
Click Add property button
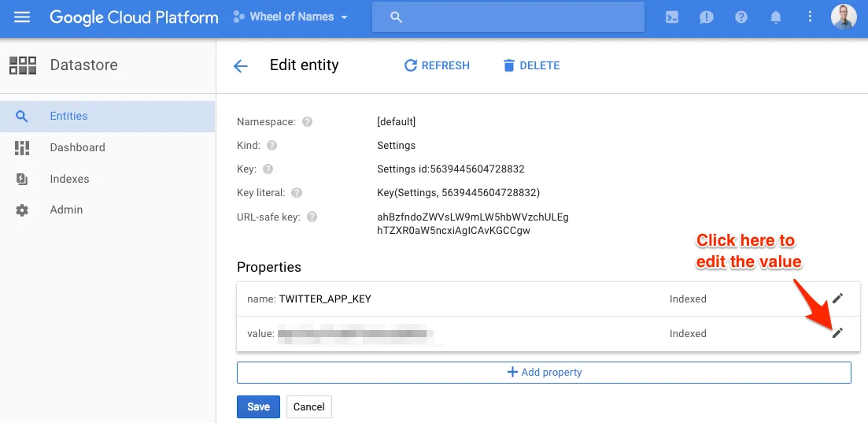(544, 372)
